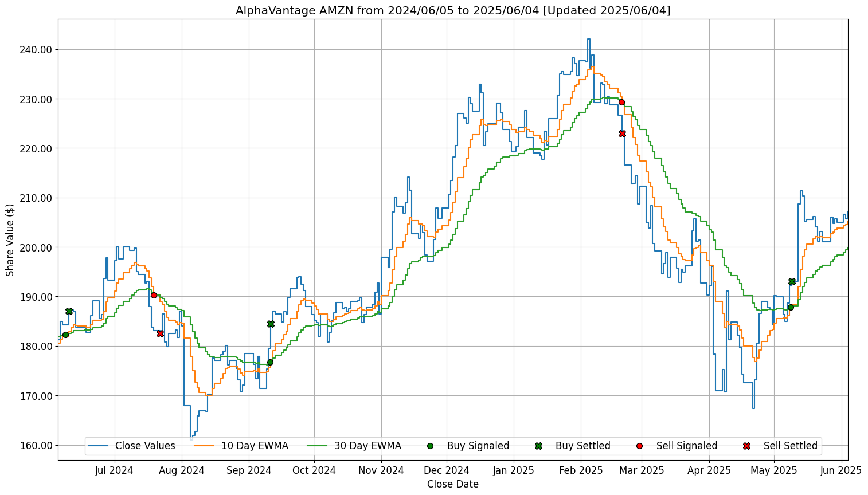The image size is (868, 495).
Task: Click the 210.00 y-axis tick label
Action: point(36,198)
